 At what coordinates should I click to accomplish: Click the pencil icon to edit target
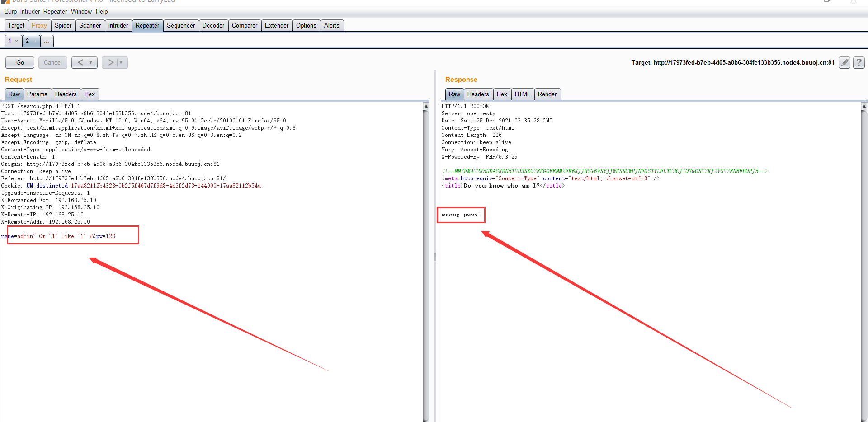(x=844, y=62)
